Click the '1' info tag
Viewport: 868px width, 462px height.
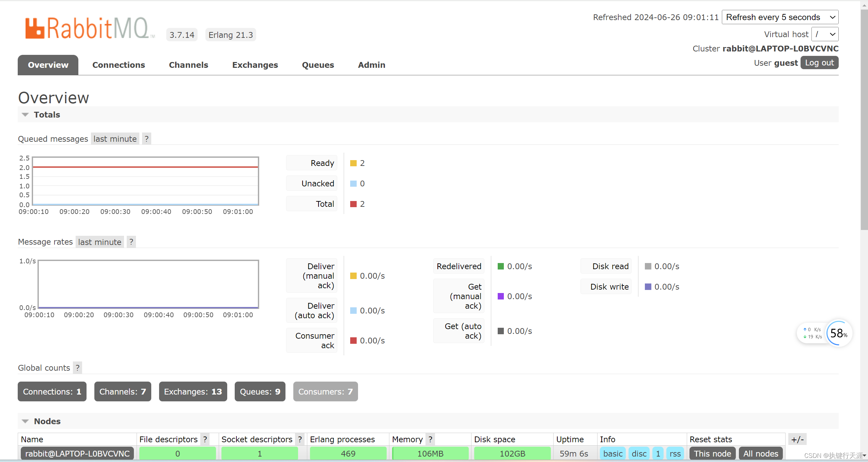[x=658, y=454]
